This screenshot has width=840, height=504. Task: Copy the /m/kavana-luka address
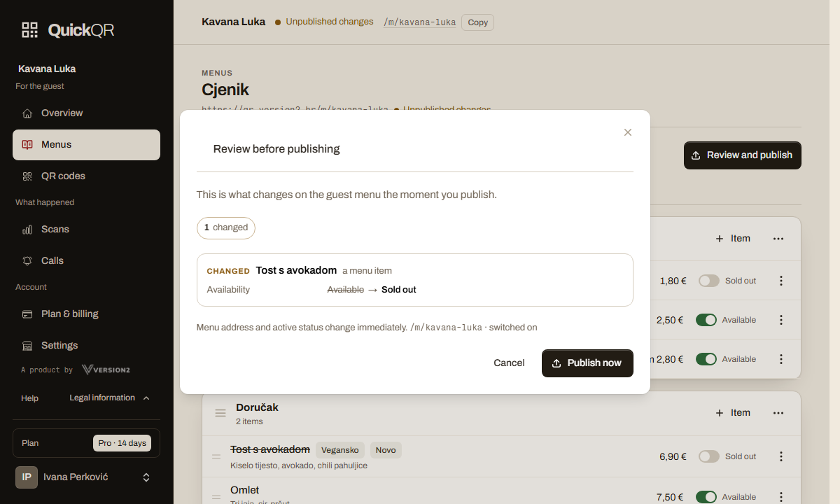(478, 22)
